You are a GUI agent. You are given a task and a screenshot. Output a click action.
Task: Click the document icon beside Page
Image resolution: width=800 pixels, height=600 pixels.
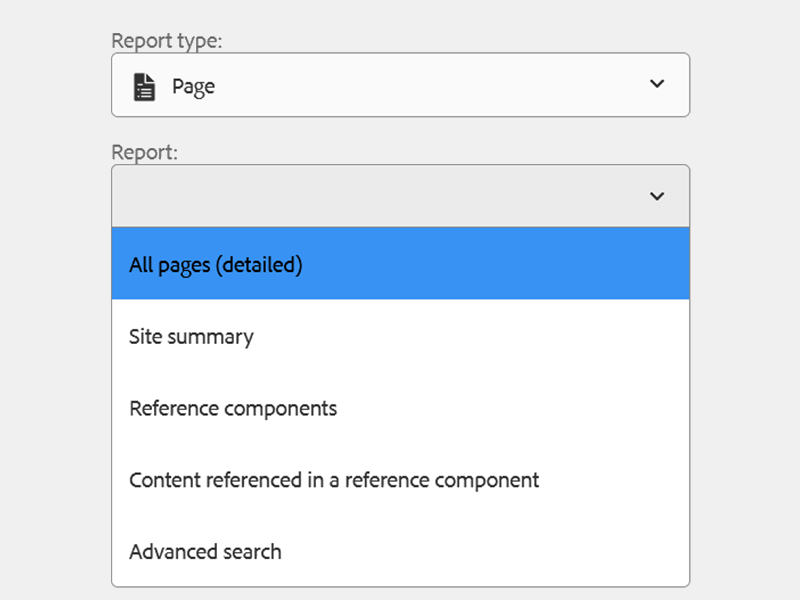145,86
